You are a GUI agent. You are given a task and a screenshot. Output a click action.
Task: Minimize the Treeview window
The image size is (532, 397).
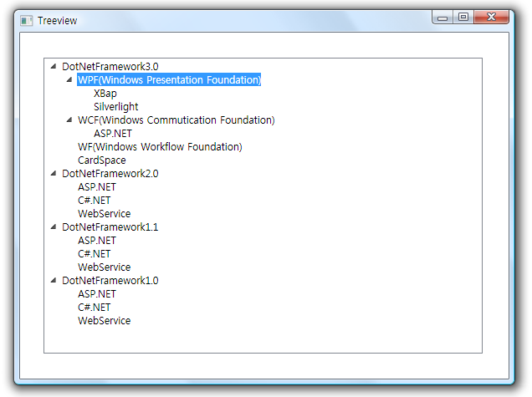442,18
